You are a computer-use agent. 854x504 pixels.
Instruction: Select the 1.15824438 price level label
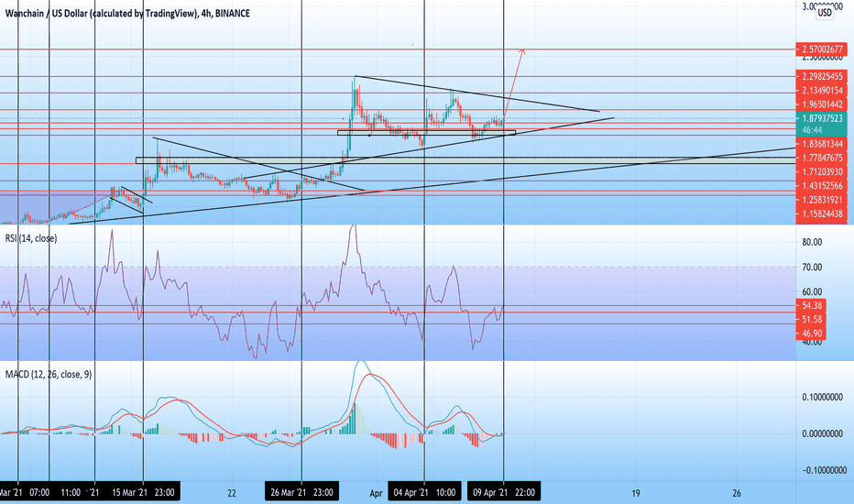(821, 214)
